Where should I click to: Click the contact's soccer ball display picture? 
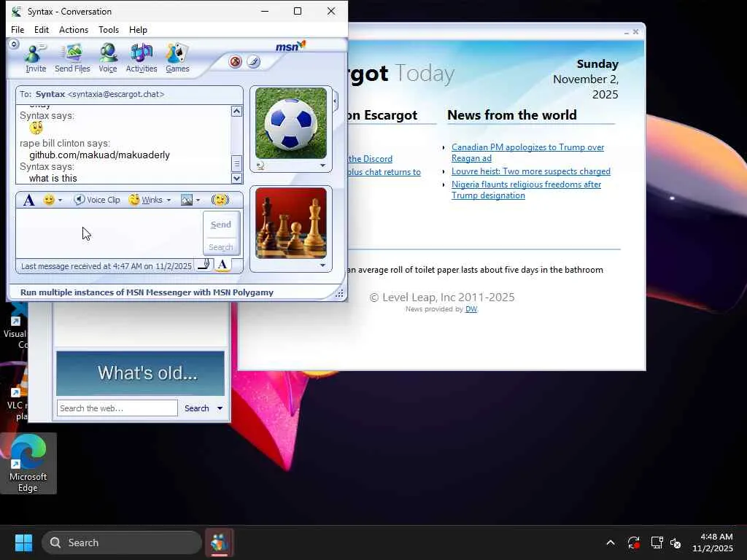click(x=291, y=122)
